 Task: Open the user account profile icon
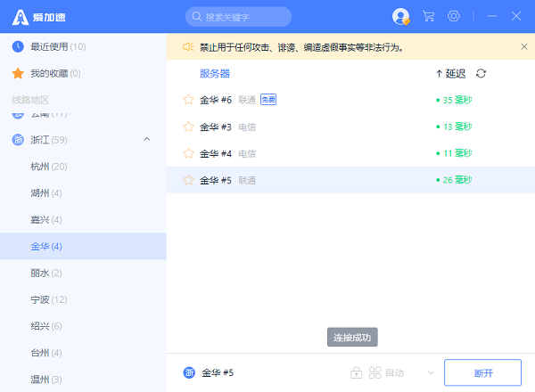[400, 16]
